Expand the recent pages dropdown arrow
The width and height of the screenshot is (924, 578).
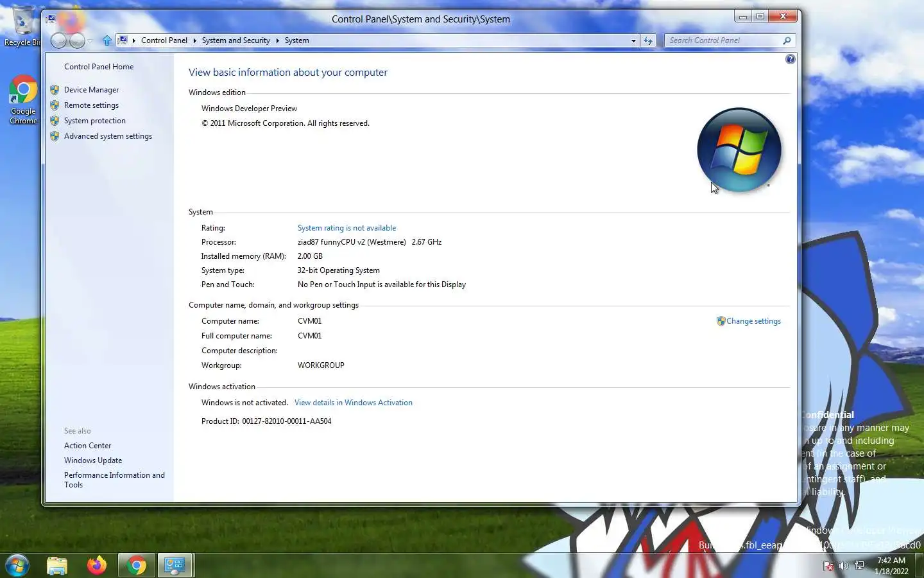click(90, 40)
